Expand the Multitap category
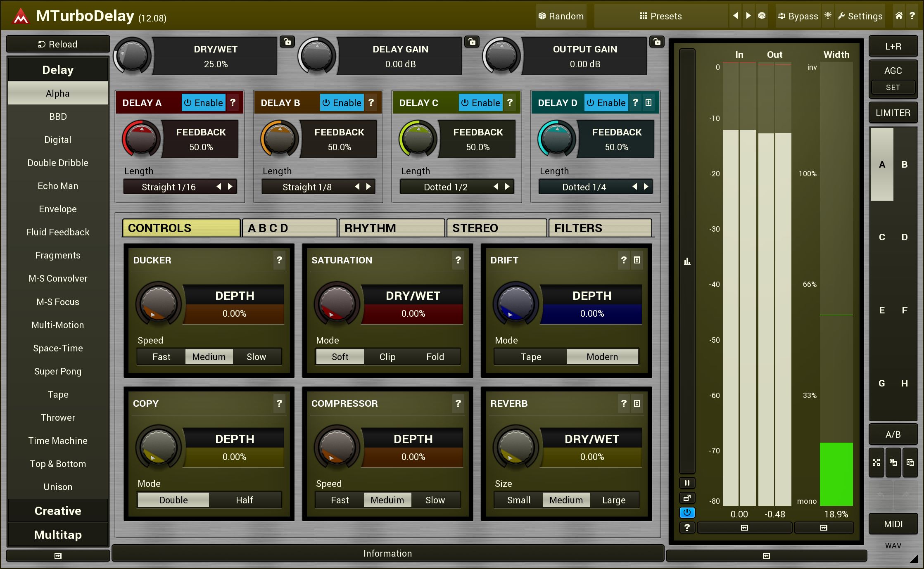Screen dimensions: 924x569 pos(58,535)
